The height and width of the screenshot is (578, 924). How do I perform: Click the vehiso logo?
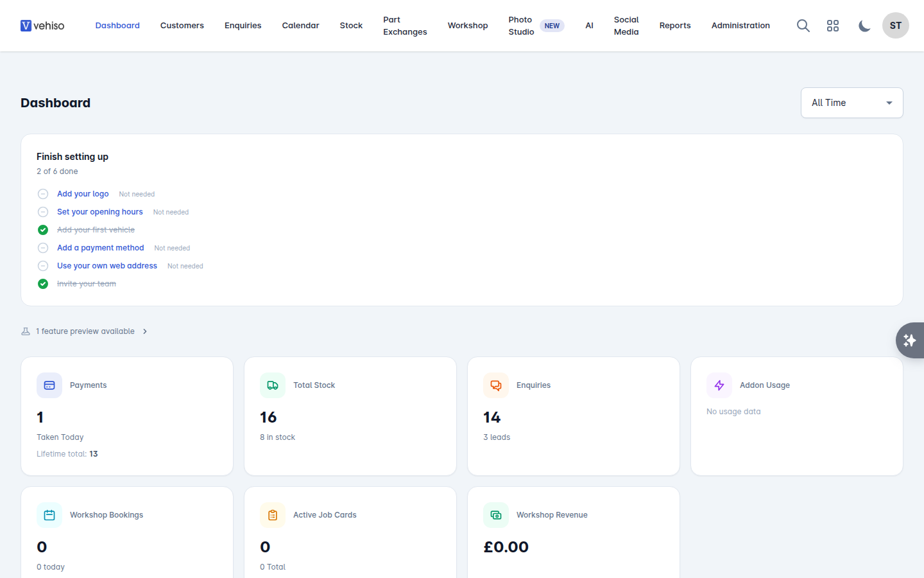pos(42,26)
